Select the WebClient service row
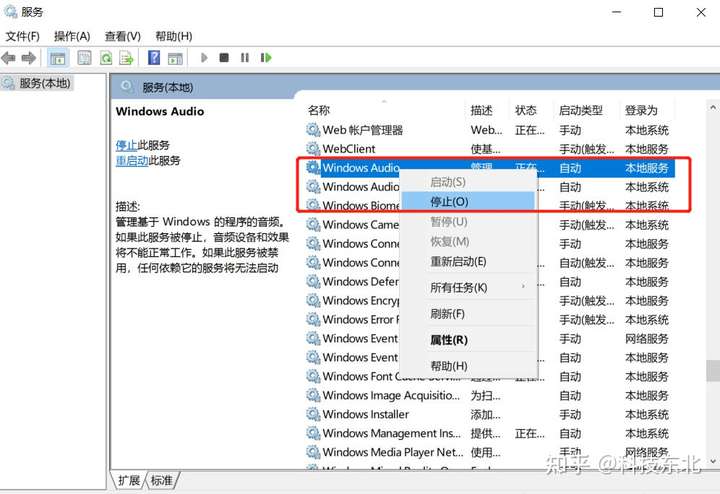Image resolution: width=720 pixels, height=494 pixels. point(489,149)
